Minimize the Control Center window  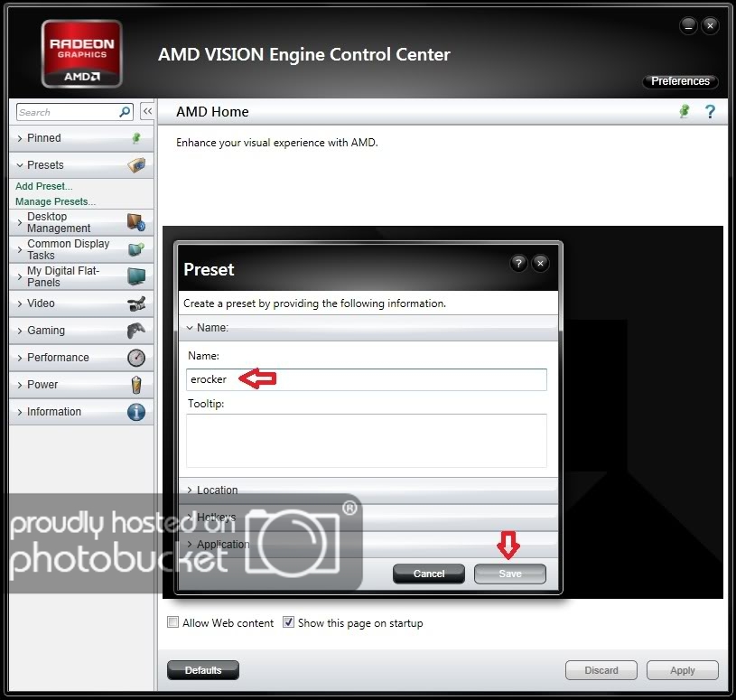pos(688,26)
